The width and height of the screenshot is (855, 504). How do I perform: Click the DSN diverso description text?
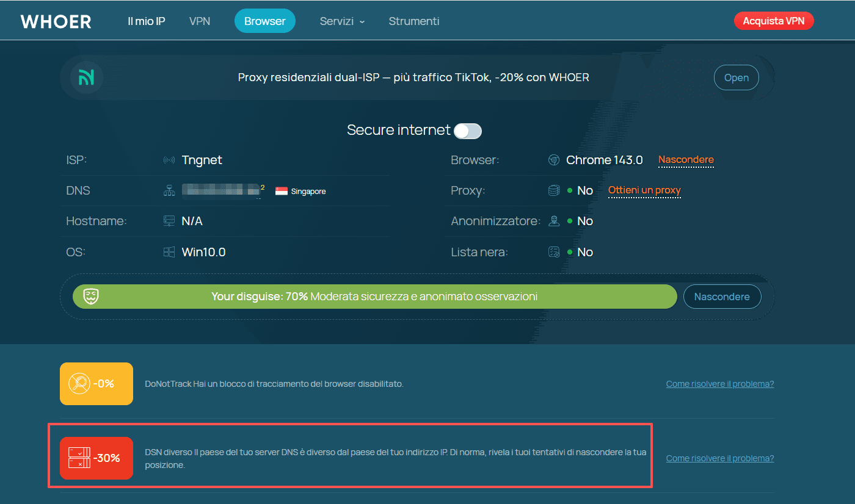tap(395, 459)
